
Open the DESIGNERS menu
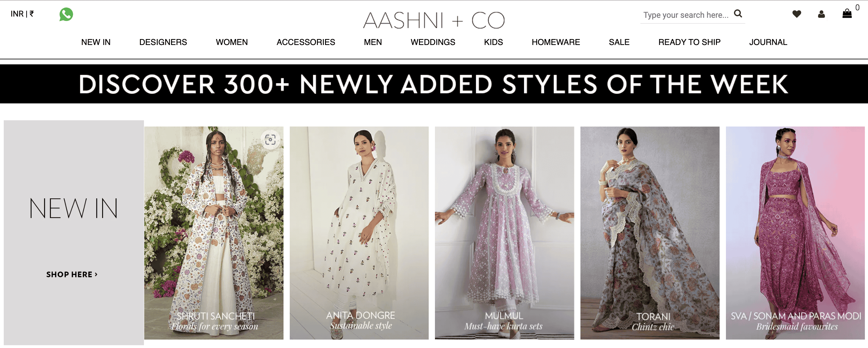coord(163,42)
